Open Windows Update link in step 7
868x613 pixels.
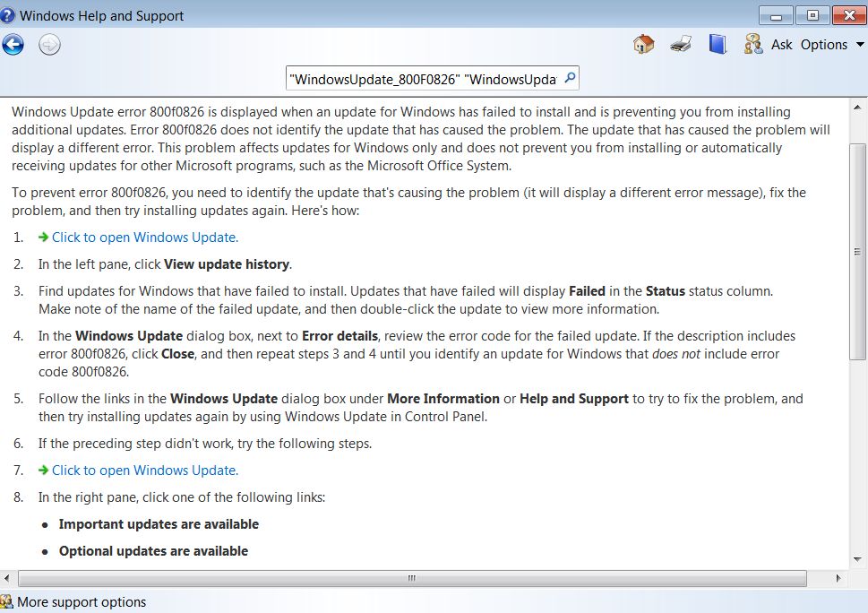point(145,471)
